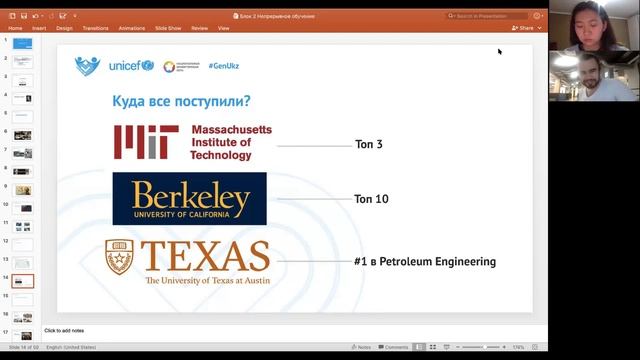The width and height of the screenshot is (640, 360).
Task: Click the zoom slider handle
Action: click(x=484, y=347)
